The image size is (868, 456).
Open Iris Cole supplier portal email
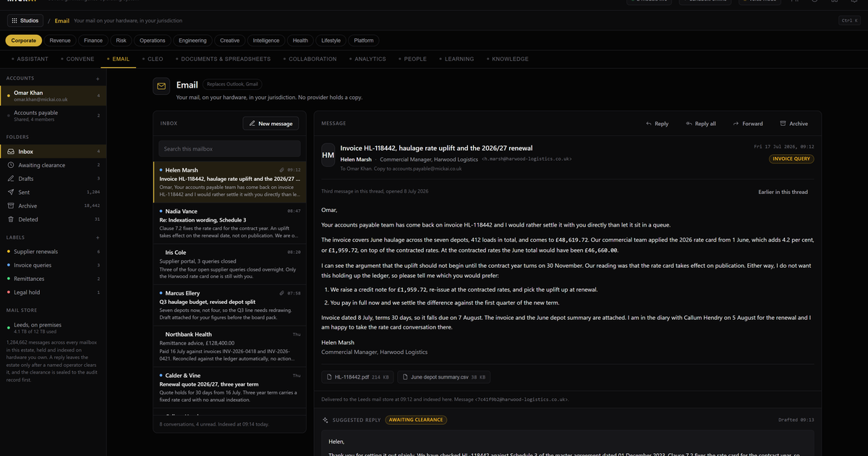(229, 264)
